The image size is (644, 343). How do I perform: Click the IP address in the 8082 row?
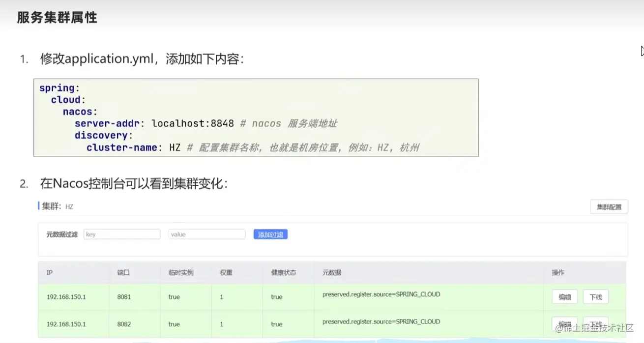click(66, 324)
